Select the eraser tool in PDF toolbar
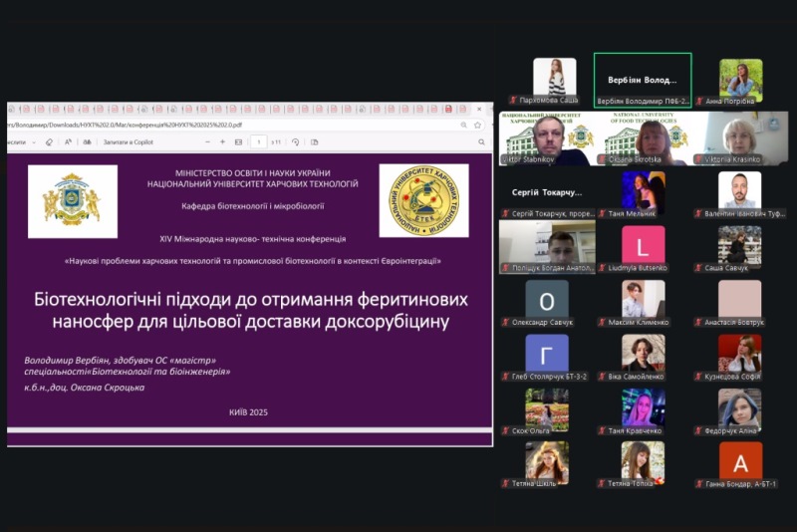The height and width of the screenshot is (532, 797). (x=49, y=141)
